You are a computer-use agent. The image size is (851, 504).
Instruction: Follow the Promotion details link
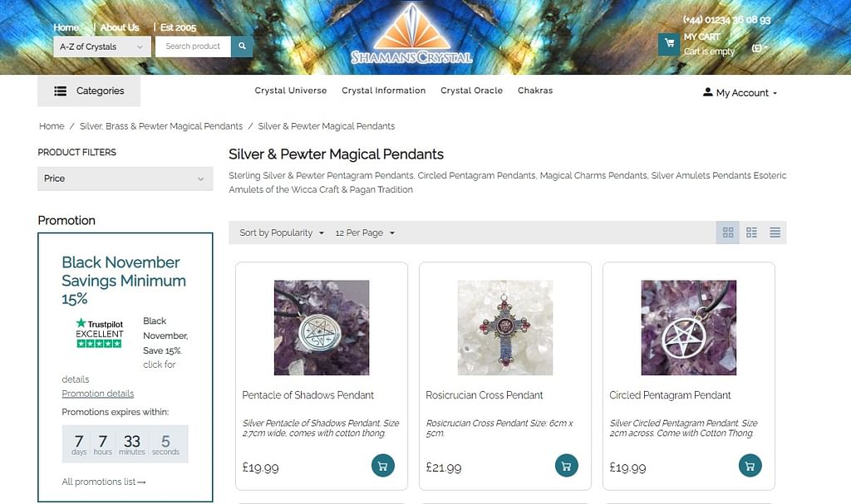tap(98, 394)
